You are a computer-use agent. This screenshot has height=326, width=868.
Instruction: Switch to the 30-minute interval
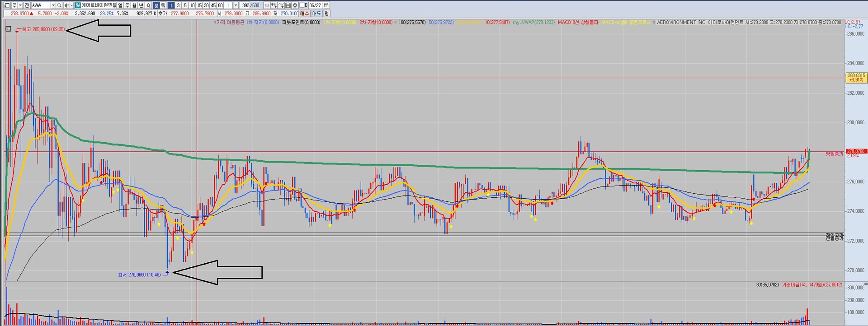click(x=206, y=5)
